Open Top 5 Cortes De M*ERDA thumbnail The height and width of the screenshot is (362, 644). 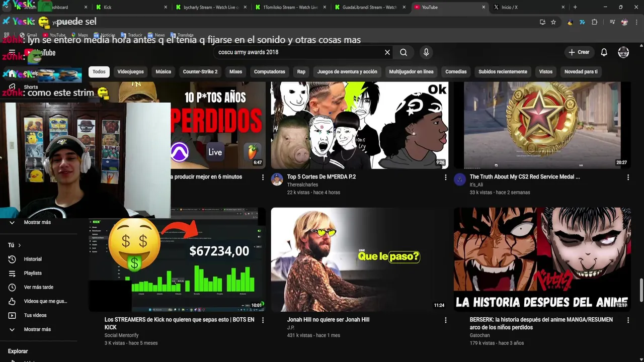[x=359, y=125]
